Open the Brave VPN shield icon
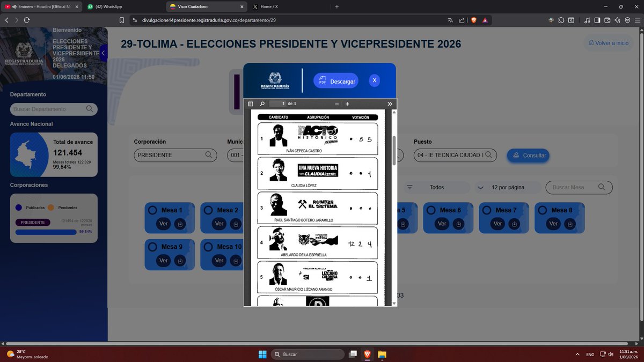This screenshot has width=644, height=362. pyautogui.click(x=627, y=20)
